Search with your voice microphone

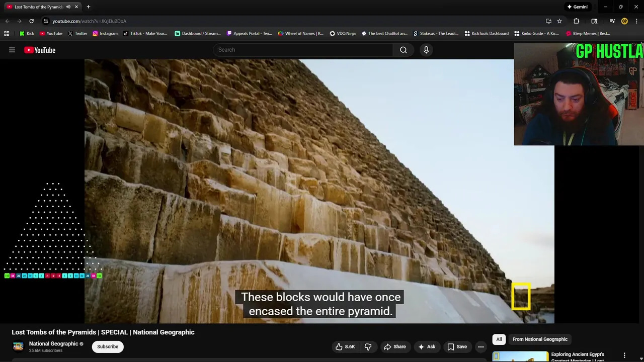(426, 50)
